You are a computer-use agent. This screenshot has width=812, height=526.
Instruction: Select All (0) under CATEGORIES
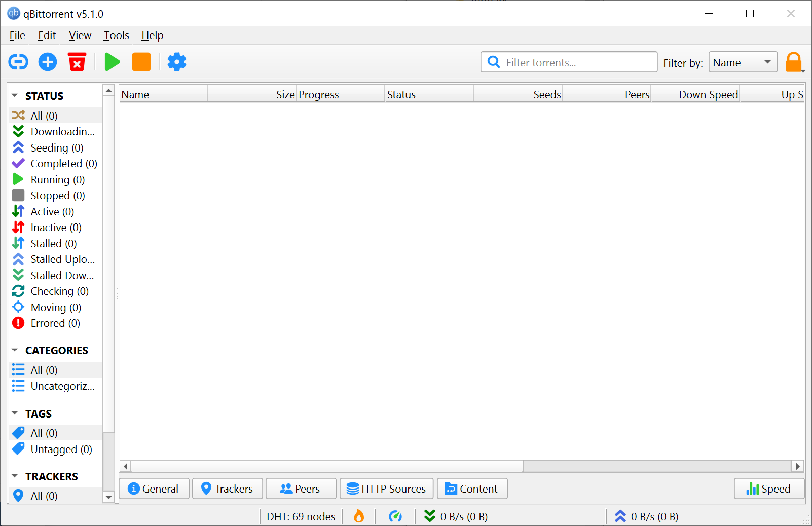pos(55,370)
